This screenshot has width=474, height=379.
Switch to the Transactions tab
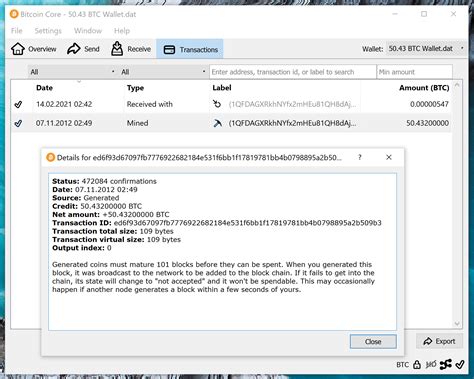click(x=190, y=49)
